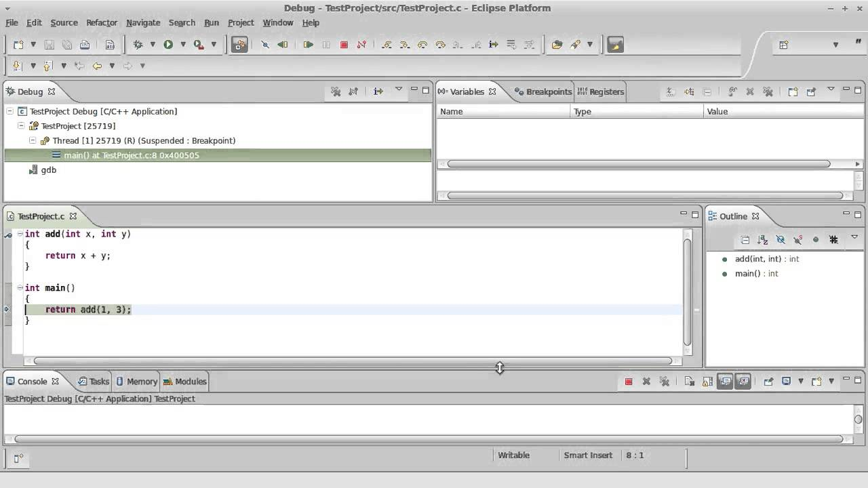868x488 pixels.
Task: Open the Refactor menu
Action: [101, 22]
